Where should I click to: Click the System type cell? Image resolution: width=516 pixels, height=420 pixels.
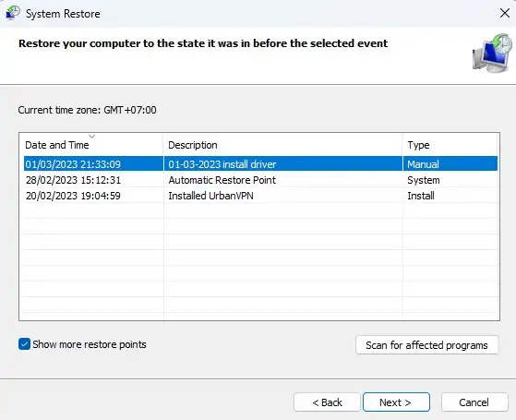pyautogui.click(x=424, y=180)
